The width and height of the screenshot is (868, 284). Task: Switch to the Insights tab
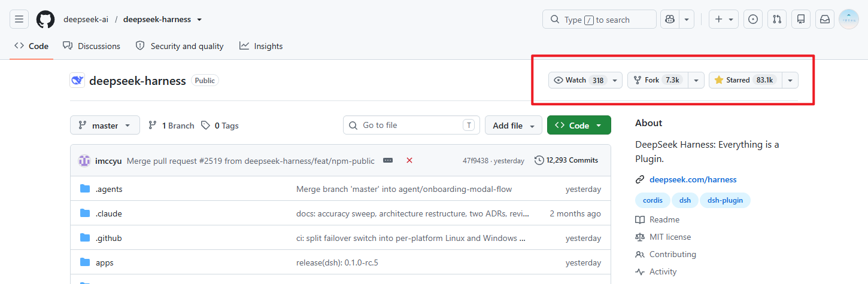pyautogui.click(x=261, y=46)
